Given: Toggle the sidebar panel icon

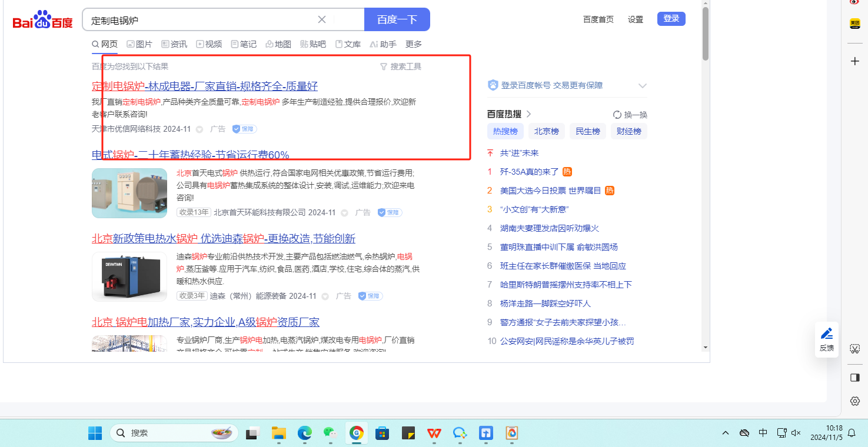Looking at the screenshot, I should point(854,378).
